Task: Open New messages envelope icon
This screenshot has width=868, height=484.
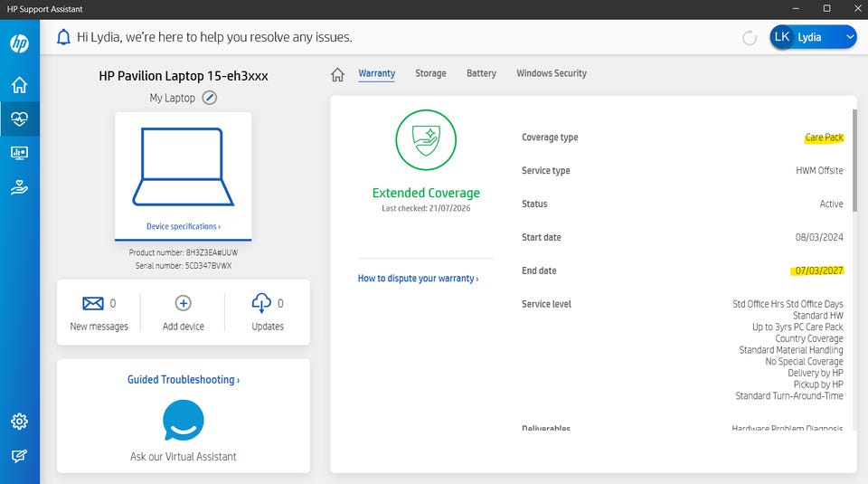Action: 93,303
